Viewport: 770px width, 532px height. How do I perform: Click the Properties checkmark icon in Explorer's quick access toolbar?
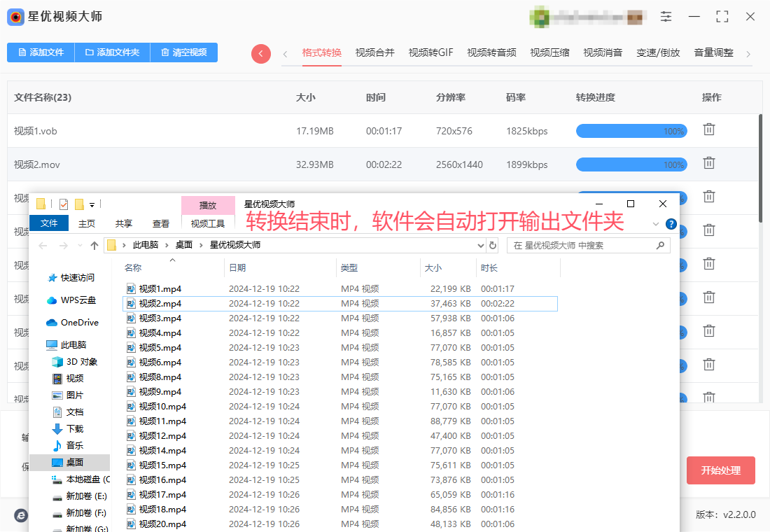[x=63, y=204]
